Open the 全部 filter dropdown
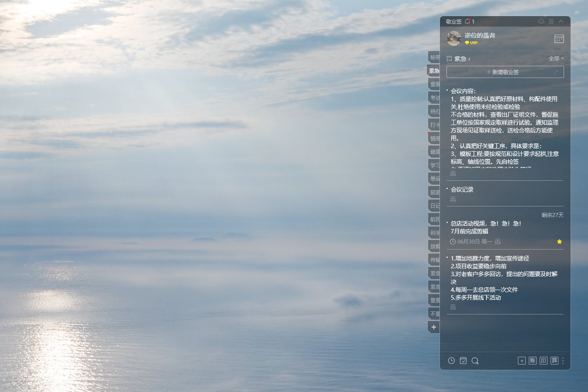Screen dimensions: 588x392 click(x=556, y=58)
